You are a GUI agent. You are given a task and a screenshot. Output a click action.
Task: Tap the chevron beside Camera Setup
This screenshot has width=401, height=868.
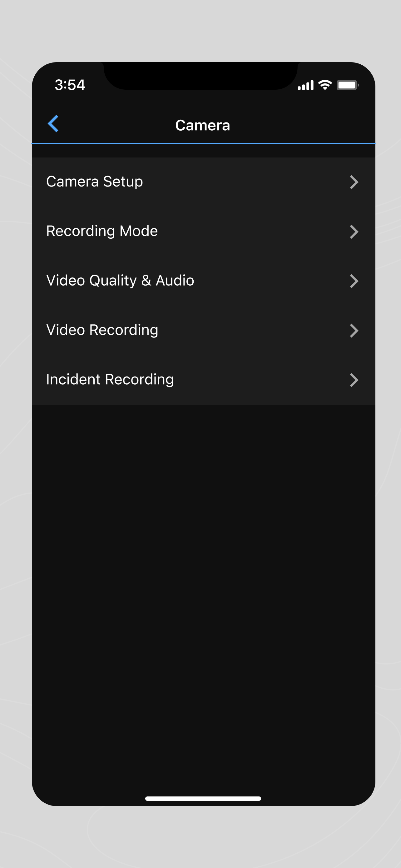(354, 182)
